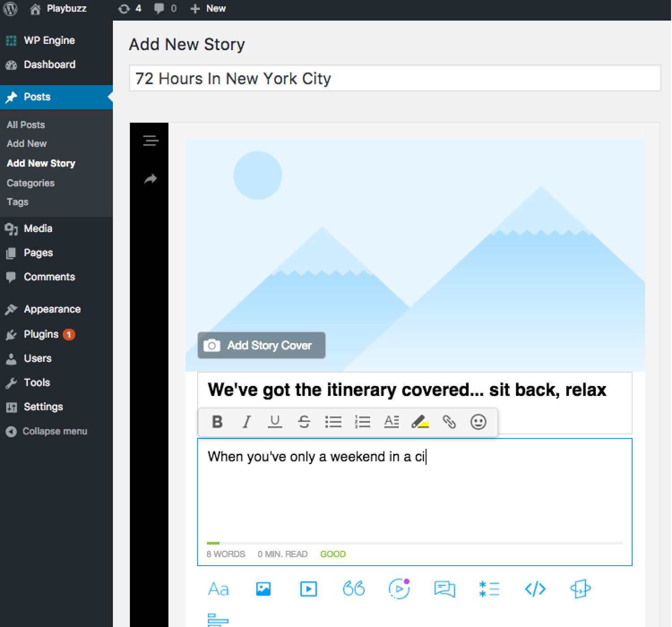Go to All Posts in sidebar
This screenshot has height=627, width=672.
(x=26, y=125)
